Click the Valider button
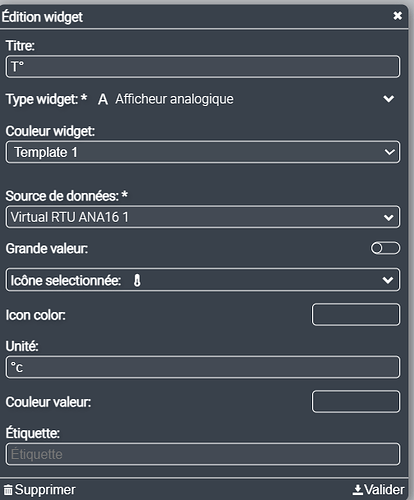 pos(378,490)
